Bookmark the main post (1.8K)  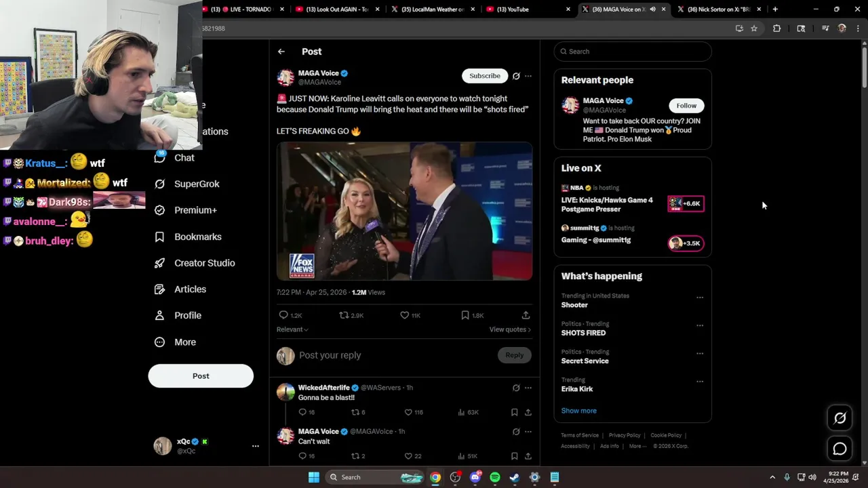tap(472, 315)
